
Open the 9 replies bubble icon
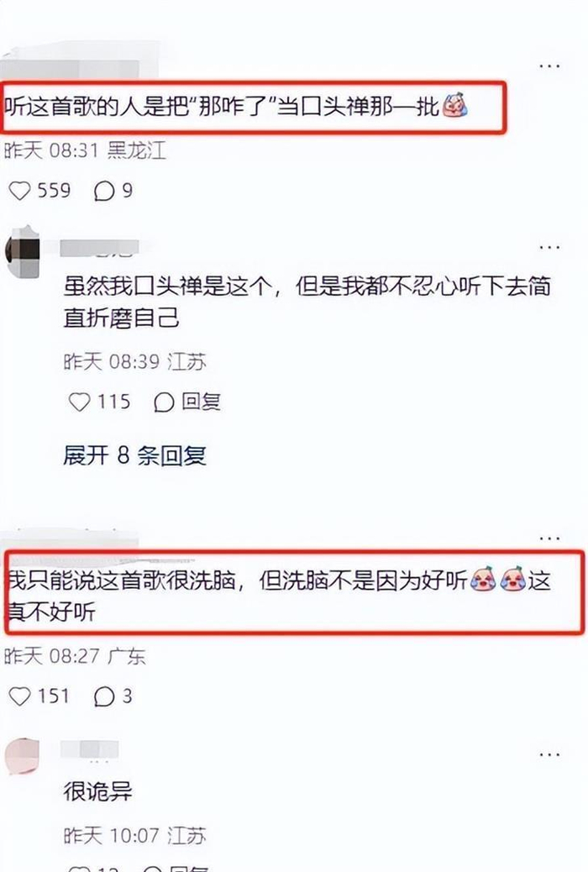pyautogui.click(x=104, y=192)
